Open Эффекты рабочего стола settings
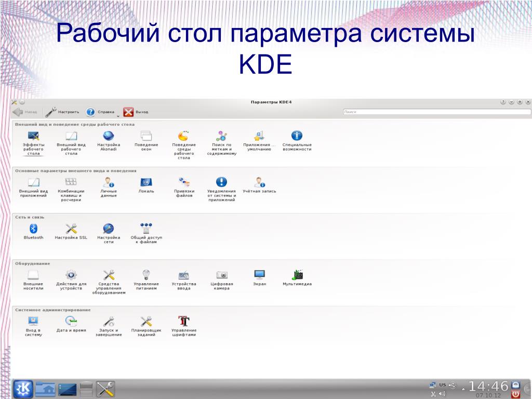Image resolution: width=532 pixels, height=399 pixels. point(33,143)
